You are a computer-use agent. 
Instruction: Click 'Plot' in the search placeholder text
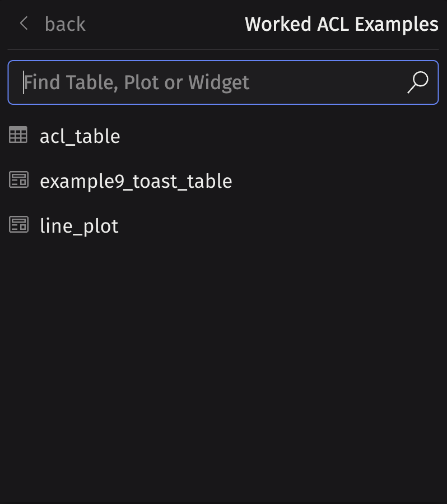pos(141,82)
